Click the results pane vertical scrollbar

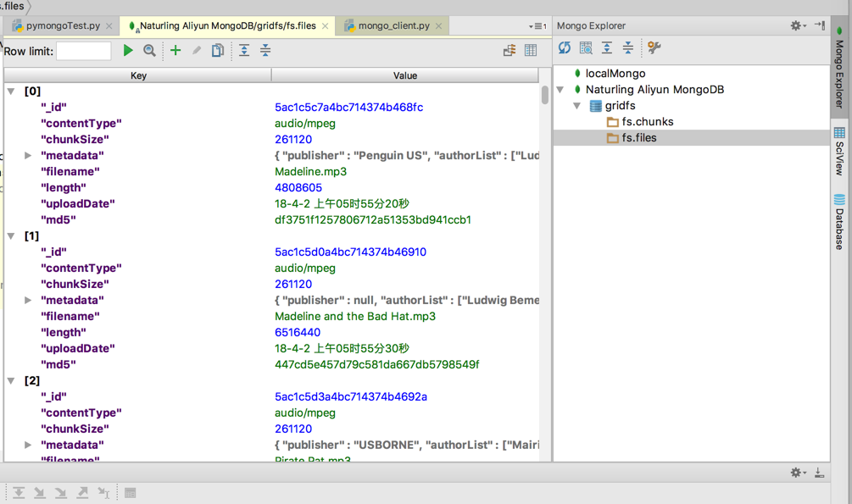pos(544,95)
